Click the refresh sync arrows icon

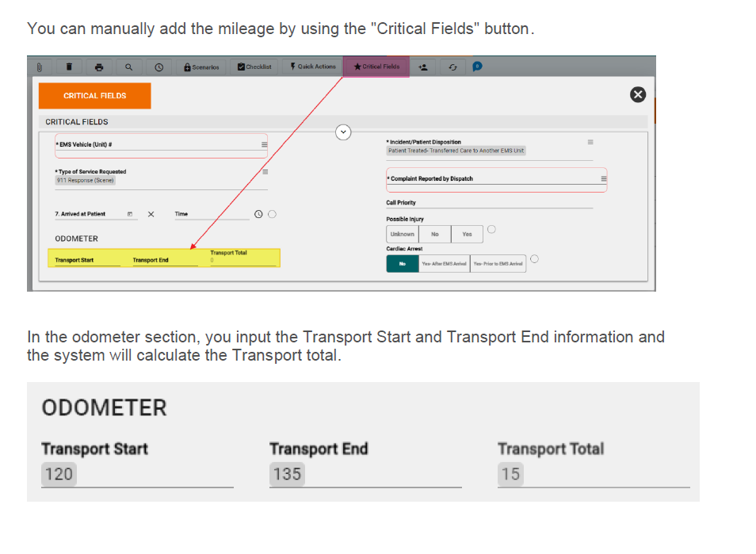coord(452,67)
